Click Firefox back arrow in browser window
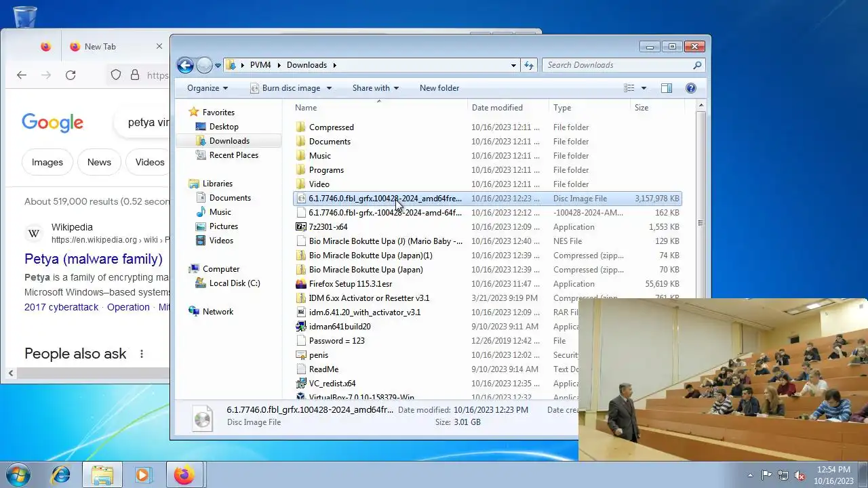 22,75
